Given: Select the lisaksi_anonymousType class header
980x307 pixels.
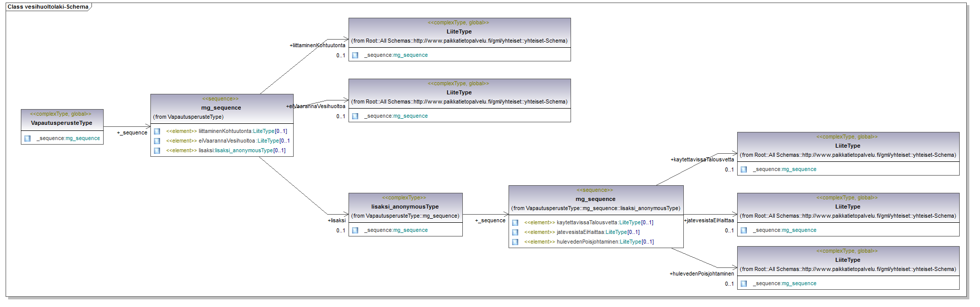Looking at the screenshot, I should (x=405, y=207).
